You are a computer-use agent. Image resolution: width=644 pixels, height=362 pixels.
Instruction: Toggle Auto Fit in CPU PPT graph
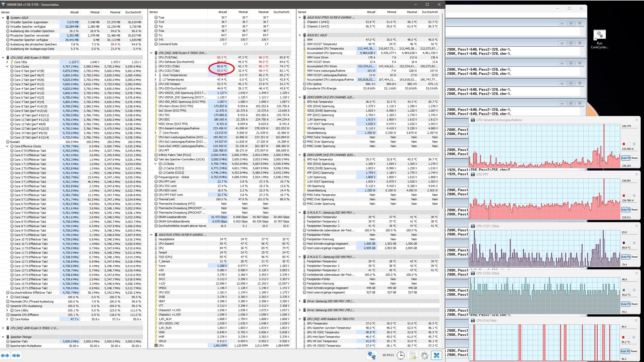(x=626, y=210)
